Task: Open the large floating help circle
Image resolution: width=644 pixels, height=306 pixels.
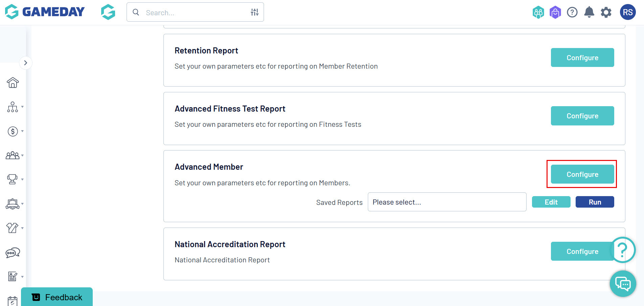Action: coord(622,250)
